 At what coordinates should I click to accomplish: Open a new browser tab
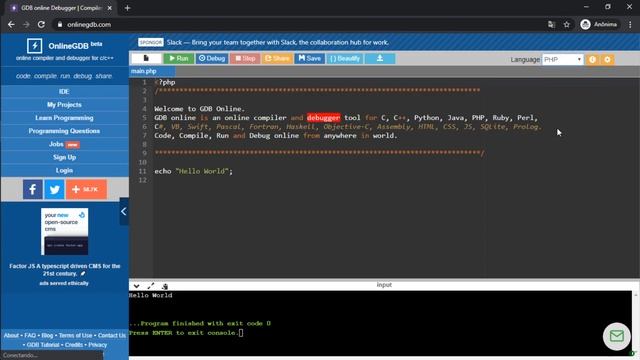[127, 8]
